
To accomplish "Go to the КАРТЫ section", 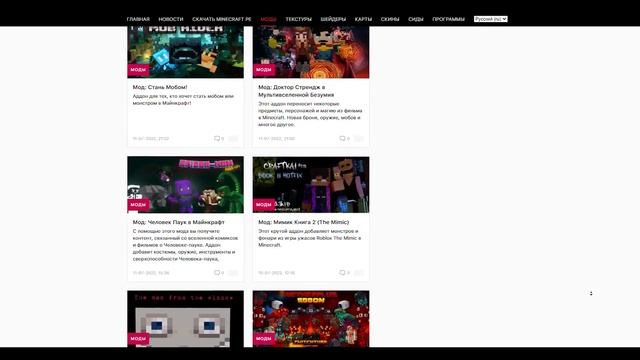I will coord(363,19).
